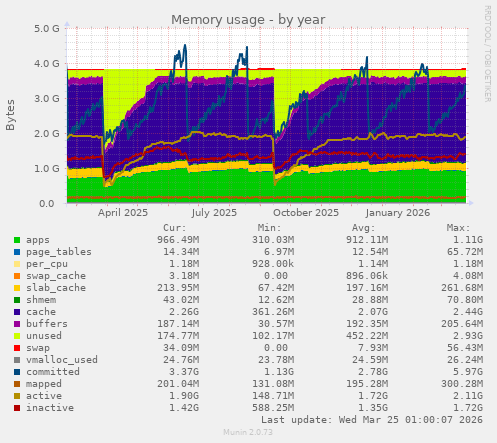Click the dark red inactive legend swatch
This screenshot has height=443, width=497.
[17, 408]
